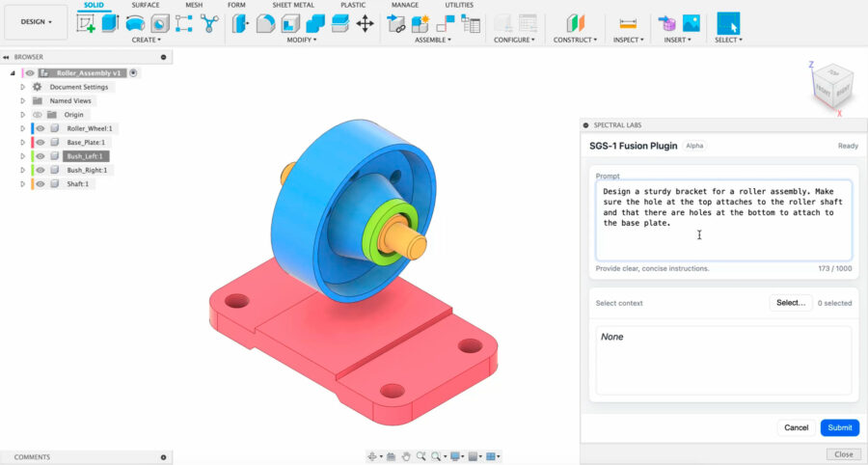This screenshot has width=868, height=465.
Task: Click the Move/Copy arrows icon
Action: click(365, 23)
